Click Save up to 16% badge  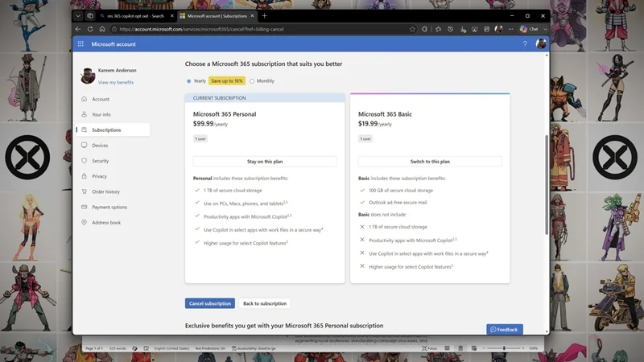pyautogui.click(x=227, y=81)
